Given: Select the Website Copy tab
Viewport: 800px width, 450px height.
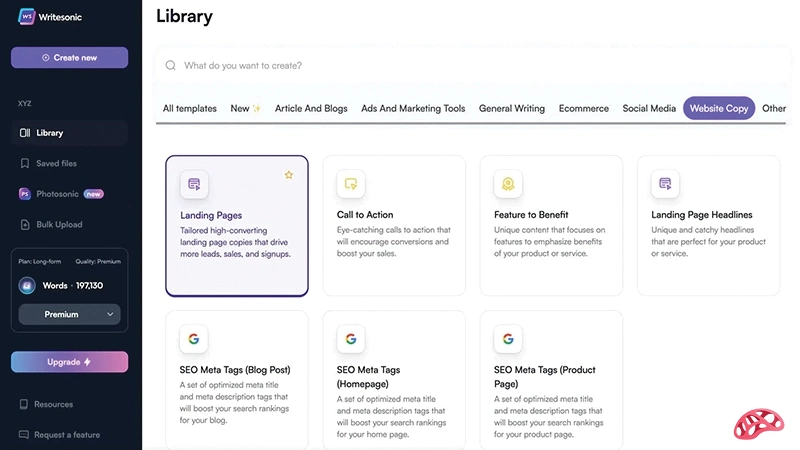Looking at the screenshot, I should click(x=719, y=109).
